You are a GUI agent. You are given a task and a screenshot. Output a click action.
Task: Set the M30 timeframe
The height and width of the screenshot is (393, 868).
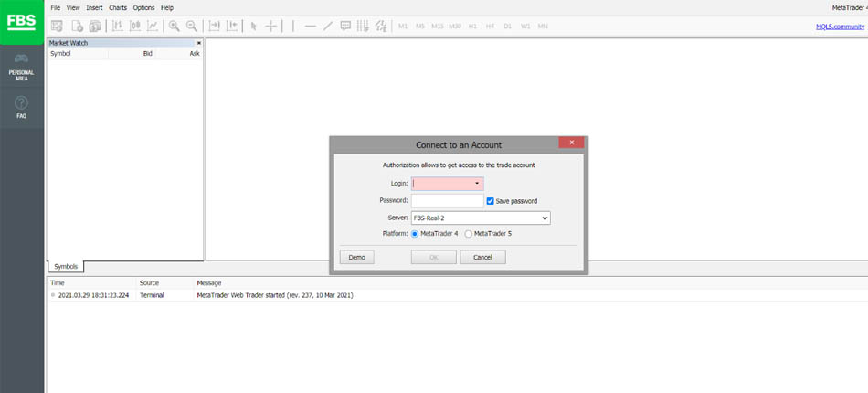tap(455, 26)
